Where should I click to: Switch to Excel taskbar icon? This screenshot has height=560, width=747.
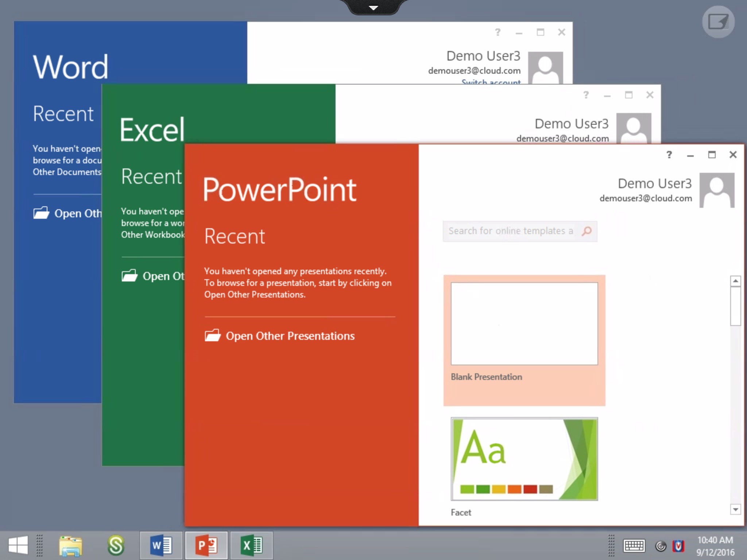[x=252, y=545]
